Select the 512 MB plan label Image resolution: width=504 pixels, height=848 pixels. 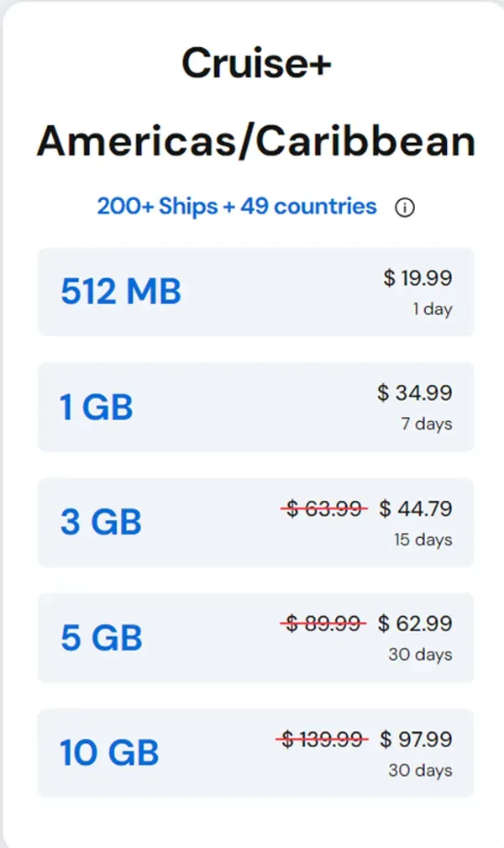(x=121, y=292)
